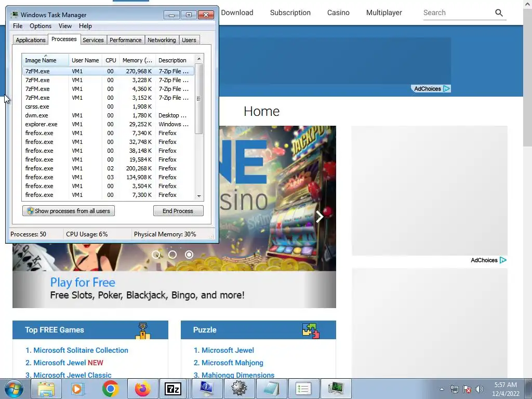
Task: Open the Microsoft Mahjong link
Action: click(x=232, y=363)
